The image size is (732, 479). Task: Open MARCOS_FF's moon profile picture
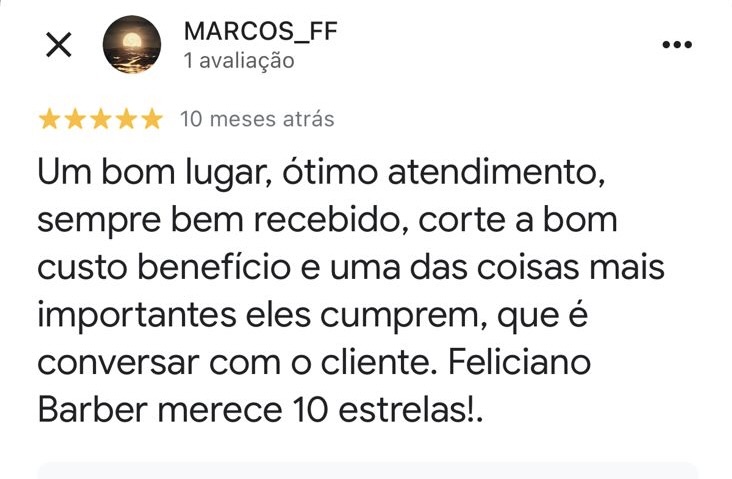click(132, 45)
